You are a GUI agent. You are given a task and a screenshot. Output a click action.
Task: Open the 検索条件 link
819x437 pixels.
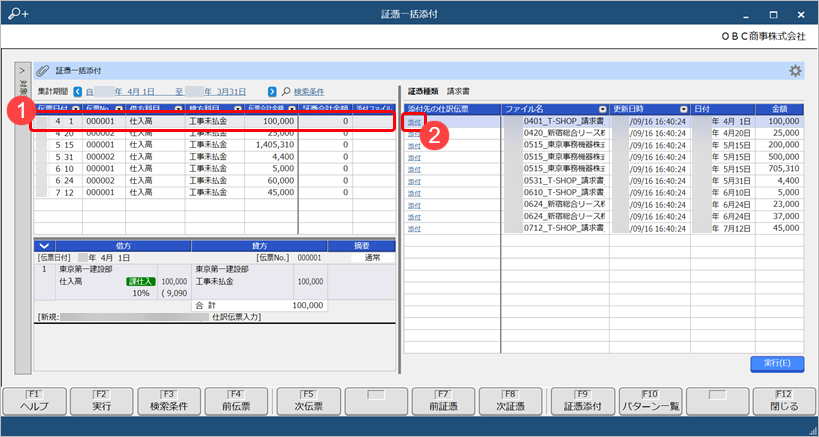[x=309, y=92]
